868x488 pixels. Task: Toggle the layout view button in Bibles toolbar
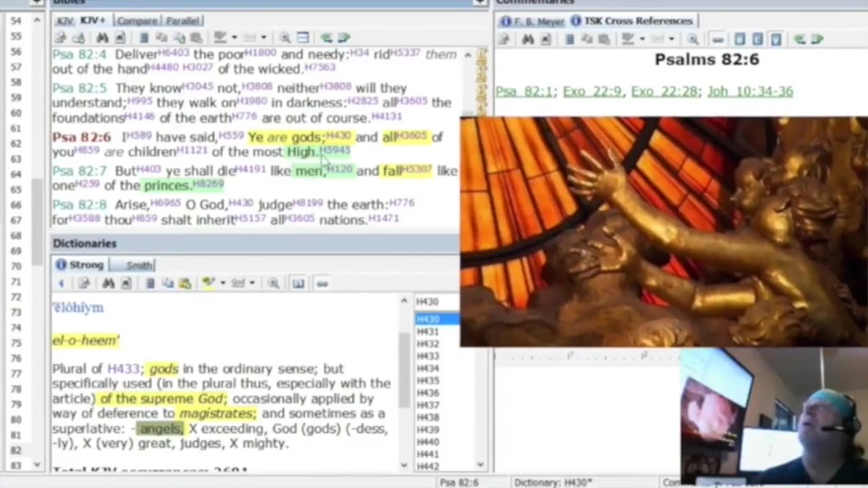click(303, 38)
